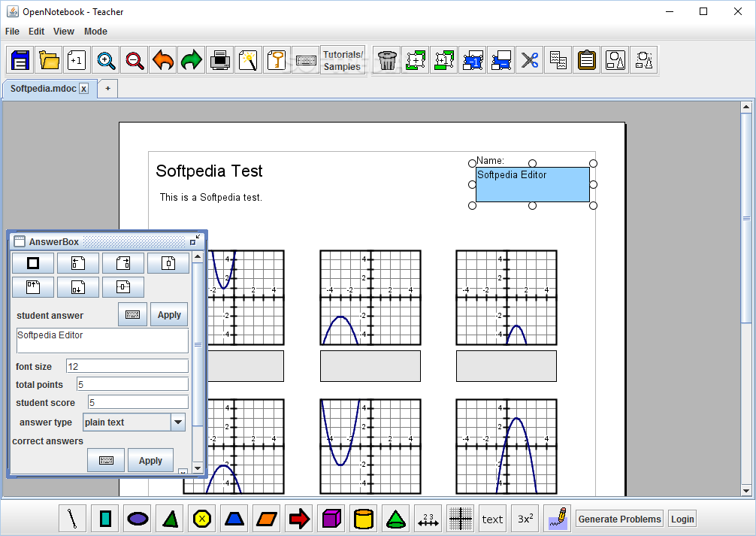
Task: Paste using the clipboard icon
Action: [x=587, y=60]
